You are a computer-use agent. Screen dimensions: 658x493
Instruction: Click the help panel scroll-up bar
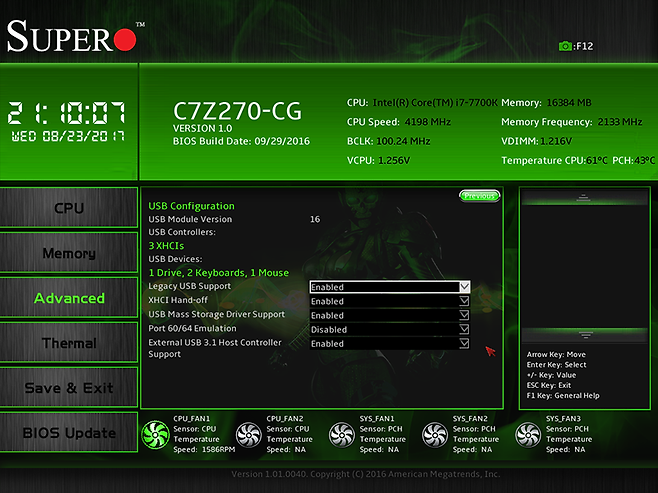click(x=584, y=198)
